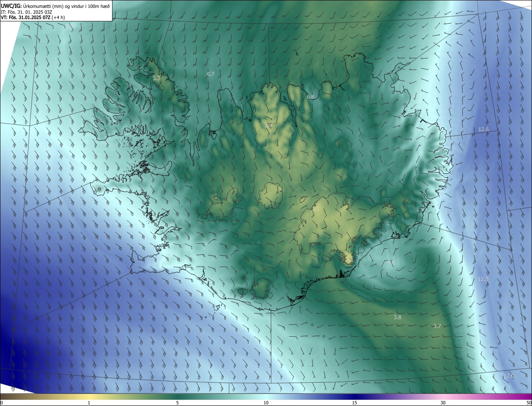Click the 'VT: Fös. 31.01.2025 07Z' valid time

coord(25,17)
